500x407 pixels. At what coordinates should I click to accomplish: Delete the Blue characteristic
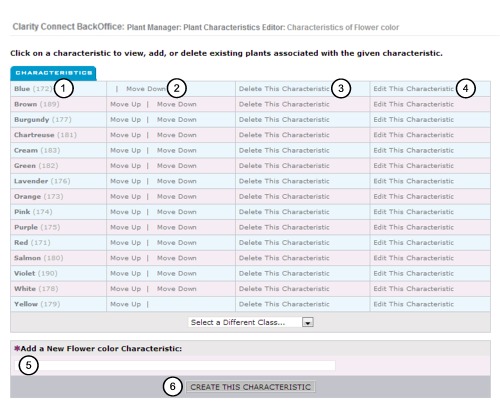[x=284, y=89]
